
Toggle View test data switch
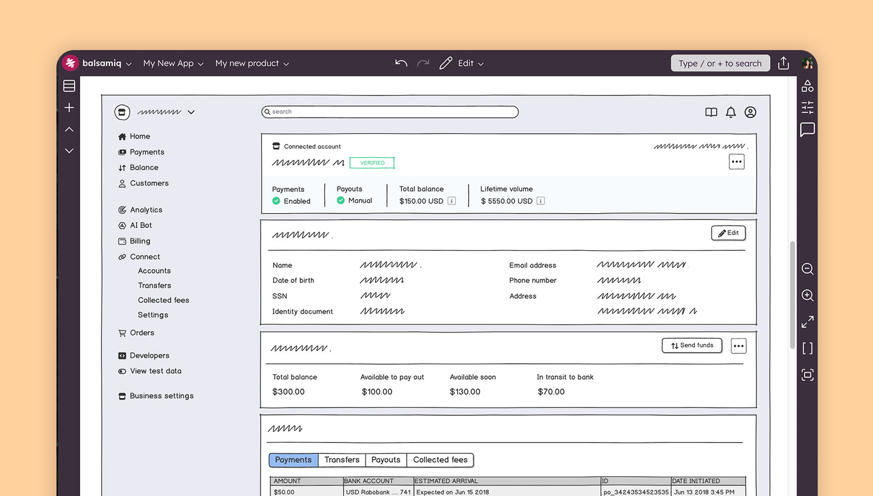point(122,371)
